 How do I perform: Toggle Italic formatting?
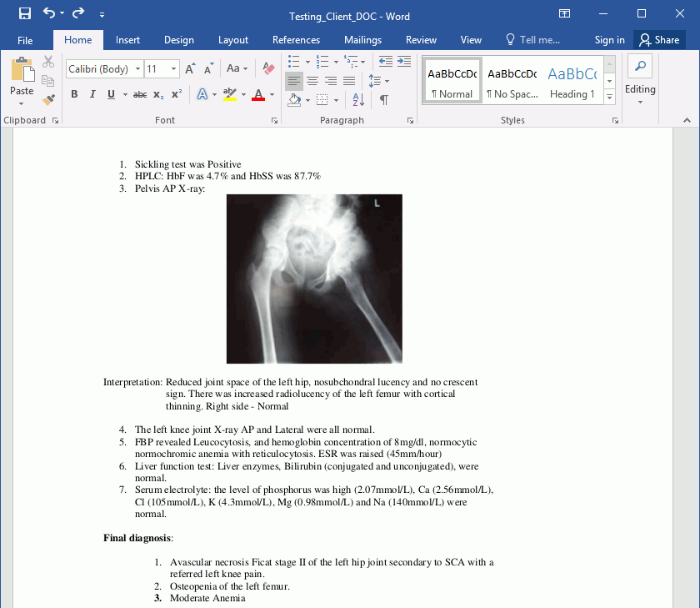(x=92, y=94)
